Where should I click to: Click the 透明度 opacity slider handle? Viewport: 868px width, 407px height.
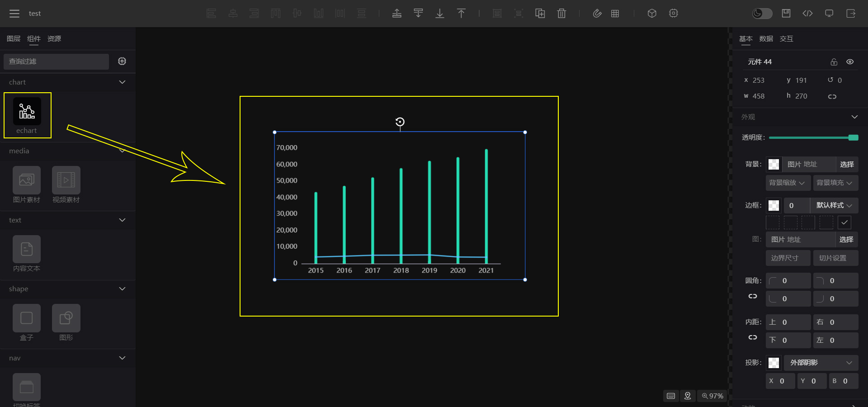point(853,137)
